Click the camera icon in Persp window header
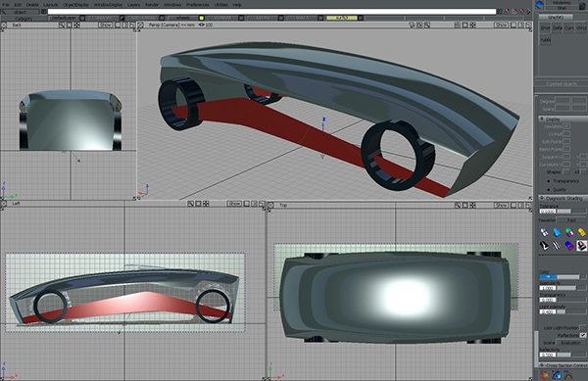The height and width of the screenshot is (381, 588). pos(412,24)
